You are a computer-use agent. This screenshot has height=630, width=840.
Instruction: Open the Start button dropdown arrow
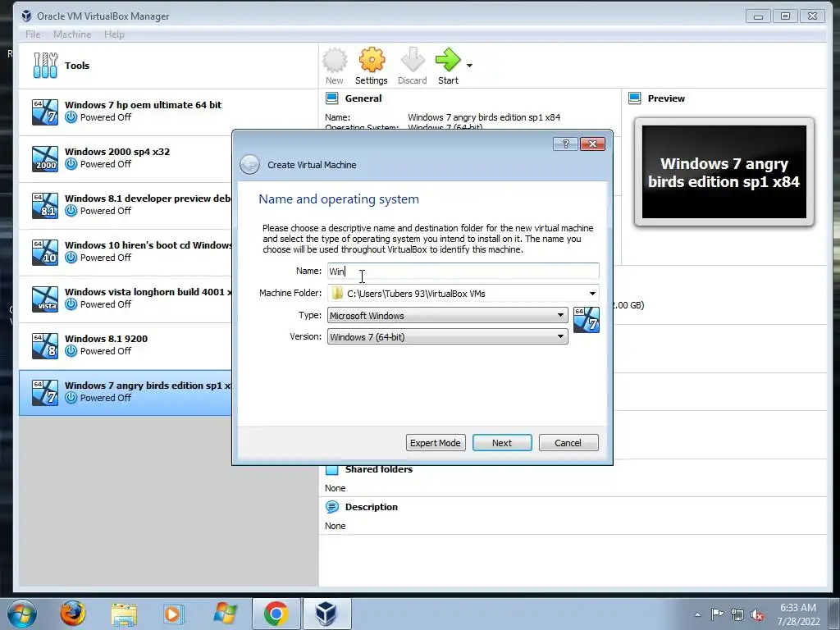coord(469,66)
